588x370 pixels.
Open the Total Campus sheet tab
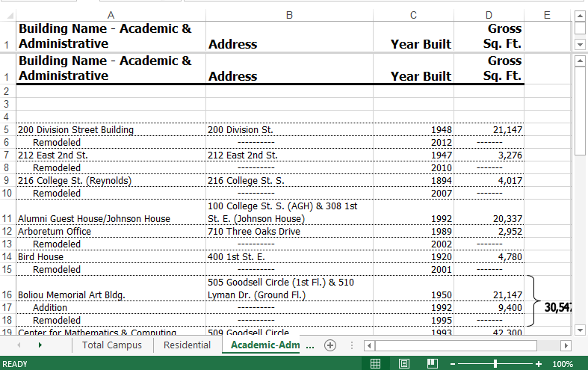point(112,345)
